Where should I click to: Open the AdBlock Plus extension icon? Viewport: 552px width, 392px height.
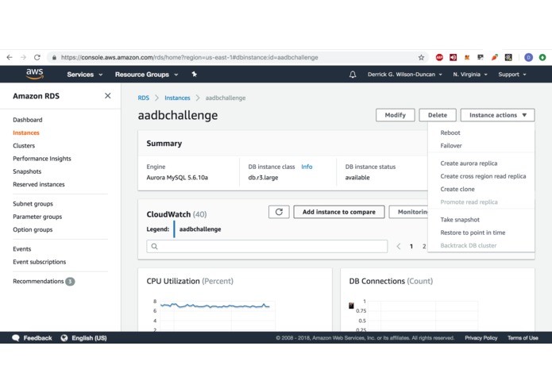click(x=439, y=57)
